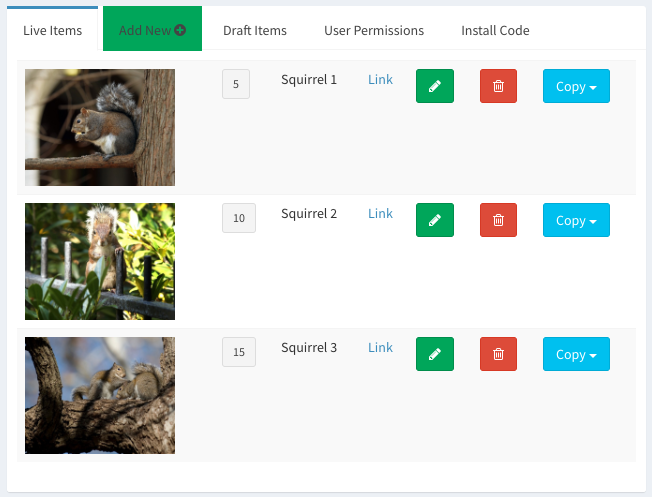Viewport: 652px width, 497px height.
Task: Open the Link for Squirrel 2
Action: (x=380, y=213)
